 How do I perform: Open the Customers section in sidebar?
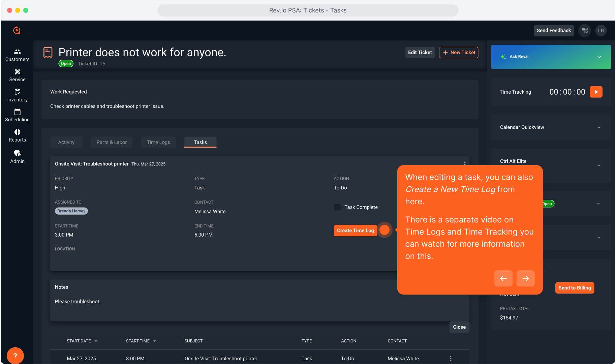point(17,55)
